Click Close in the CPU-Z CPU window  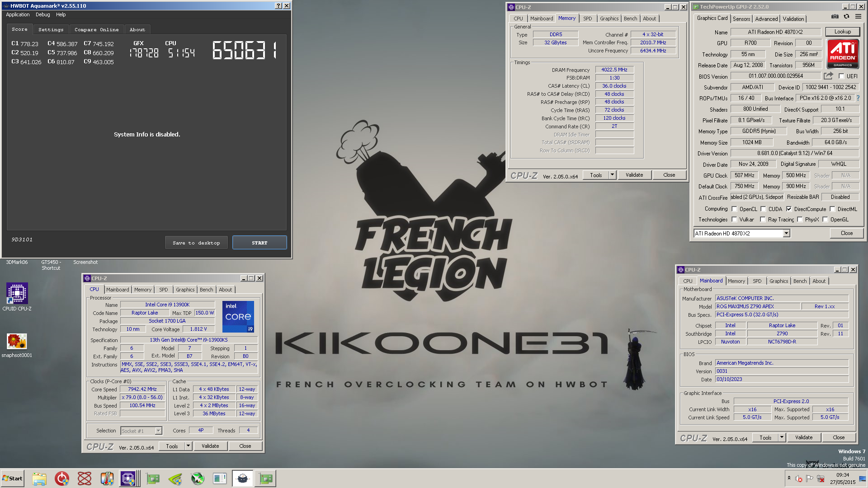coord(245,446)
